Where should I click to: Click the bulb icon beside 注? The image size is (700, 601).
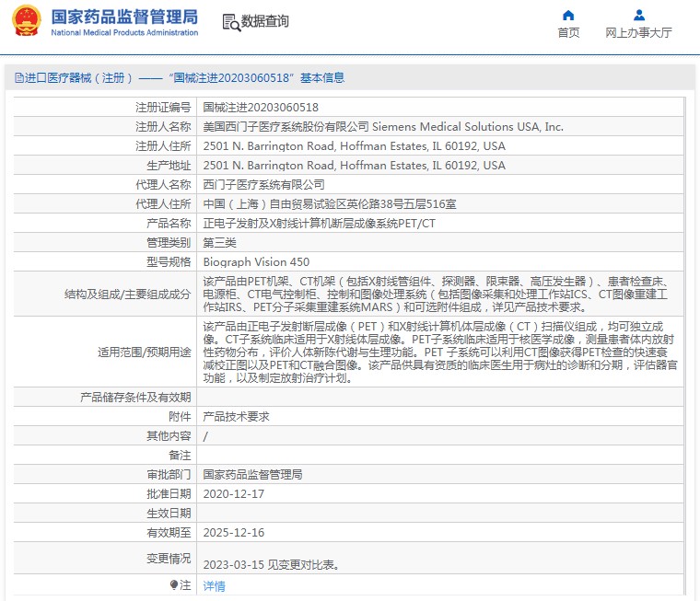(174, 585)
